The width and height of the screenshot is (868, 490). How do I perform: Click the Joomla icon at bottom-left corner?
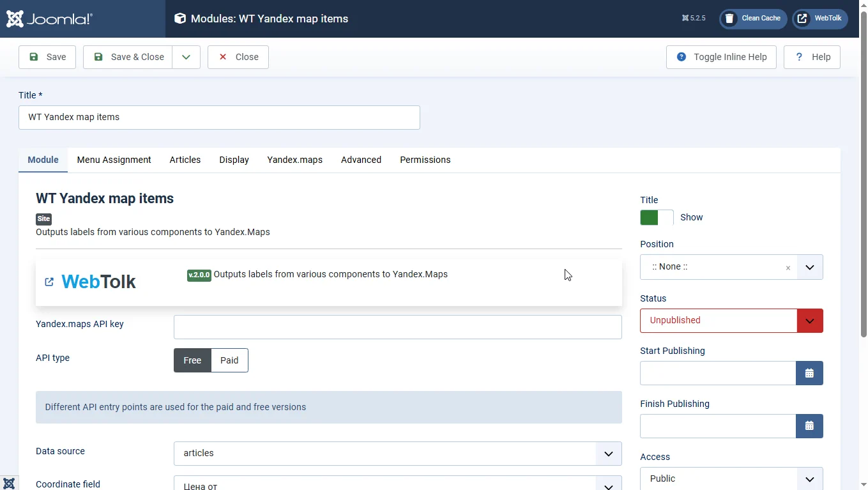[x=9, y=483]
